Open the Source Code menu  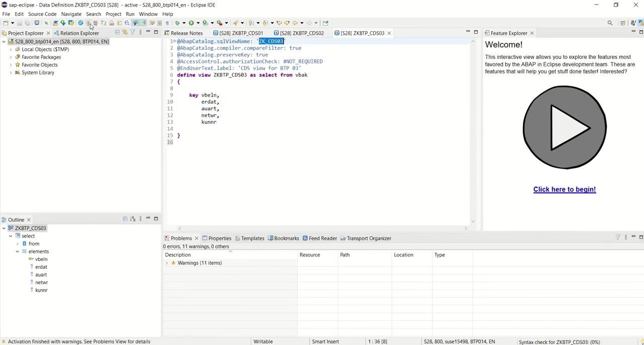click(42, 14)
